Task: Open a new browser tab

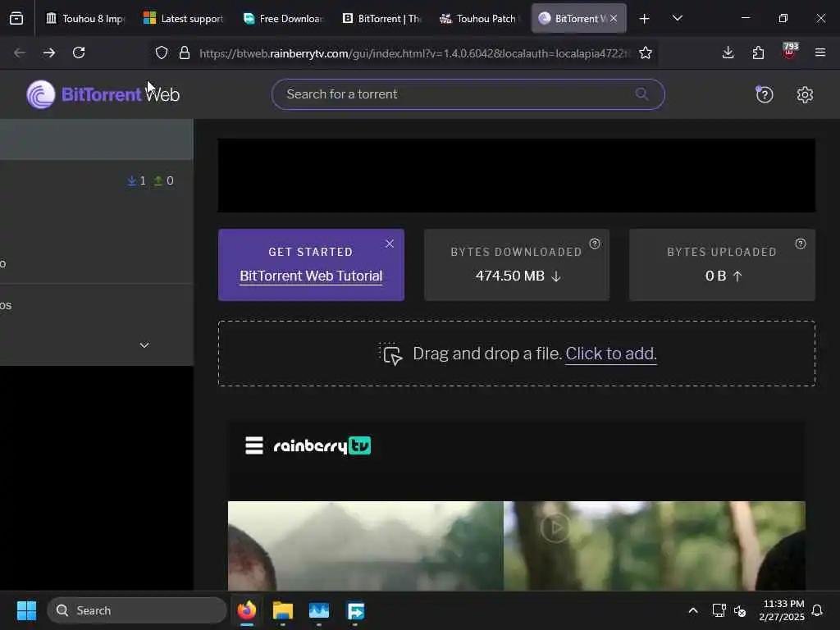Action: [644, 19]
